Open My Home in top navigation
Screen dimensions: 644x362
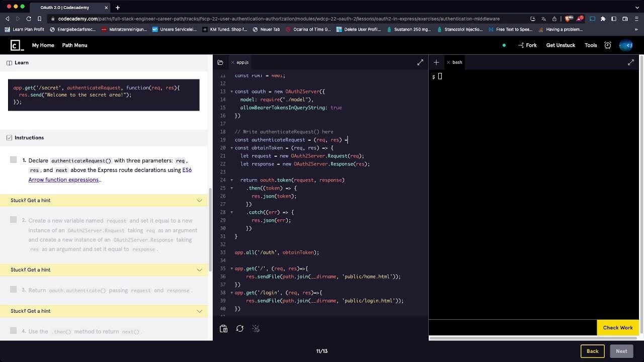click(43, 45)
